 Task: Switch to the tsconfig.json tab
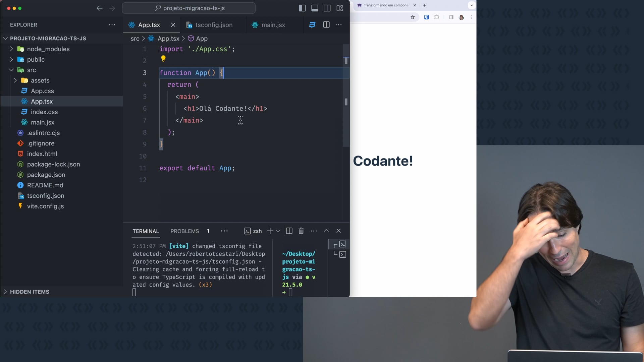[213, 25]
